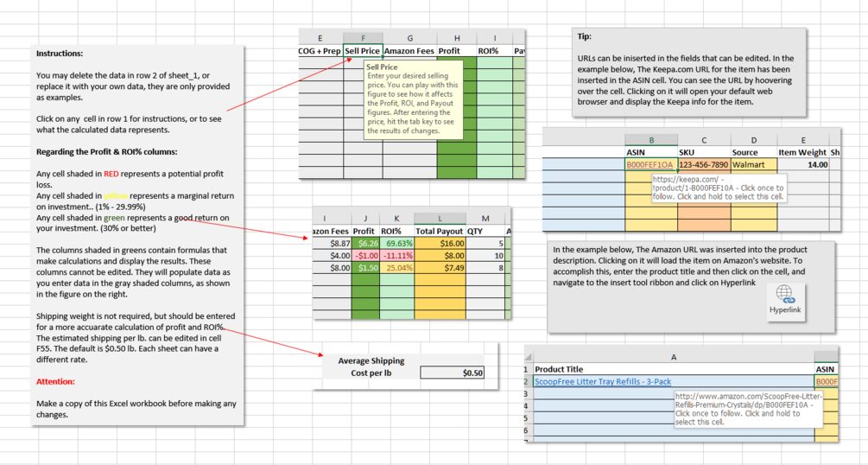This screenshot has height=465, width=868.
Task: Click the Source header cell
Action: click(754, 152)
